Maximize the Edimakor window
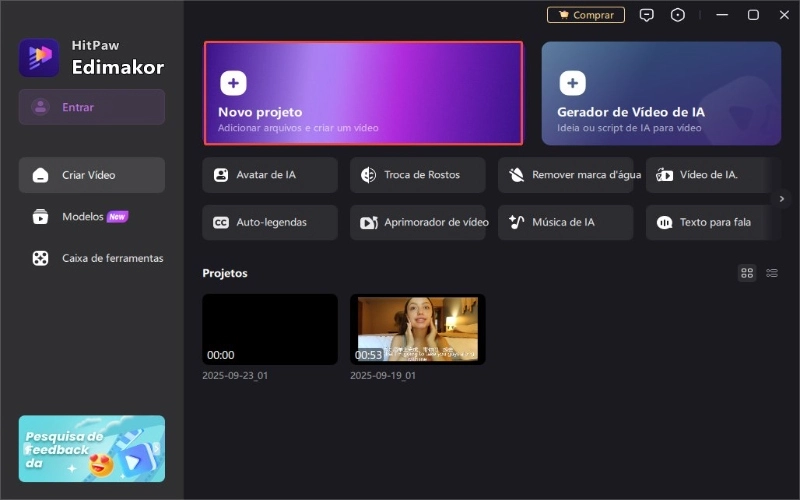 coord(753,15)
